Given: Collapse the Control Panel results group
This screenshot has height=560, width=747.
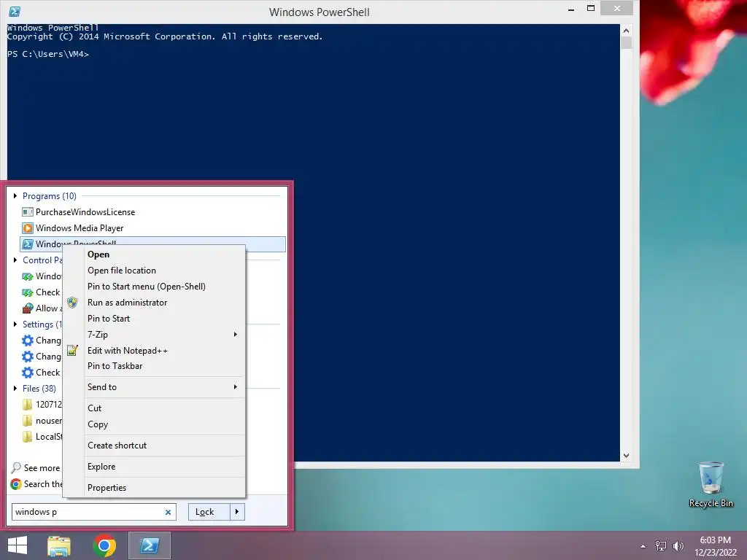Looking at the screenshot, I should [x=15, y=260].
